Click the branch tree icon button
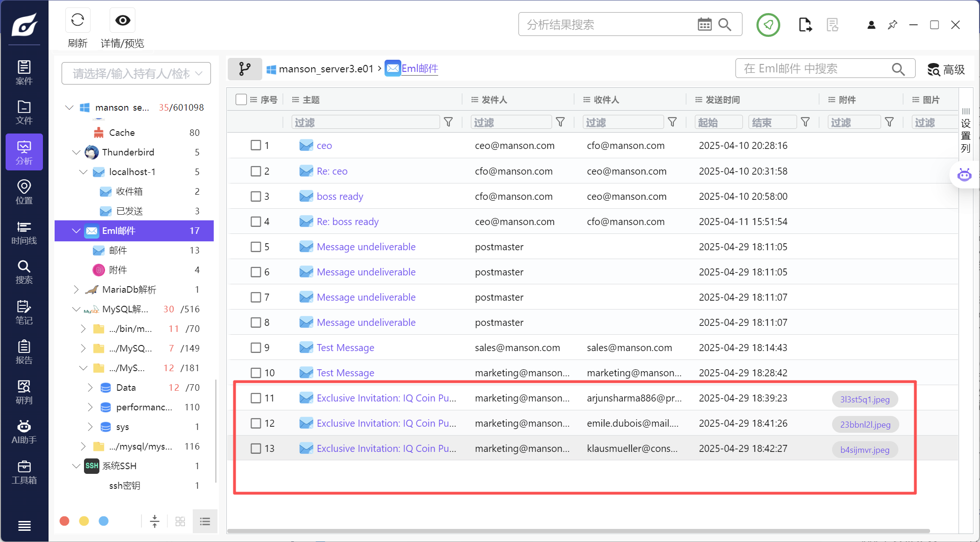The height and width of the screenshot is (542, 980). pyautogui.click(x=245, y=69)
